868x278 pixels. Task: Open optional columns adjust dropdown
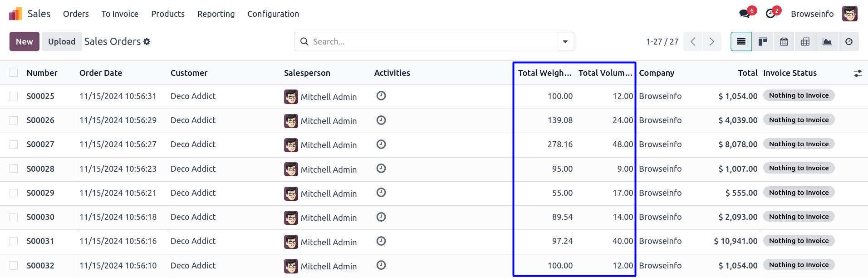click(858, 73)
